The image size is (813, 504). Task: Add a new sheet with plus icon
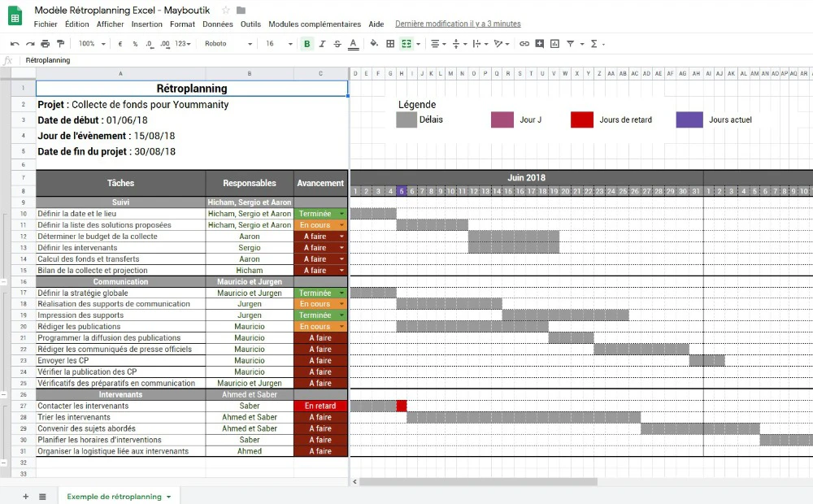[25, 496]
